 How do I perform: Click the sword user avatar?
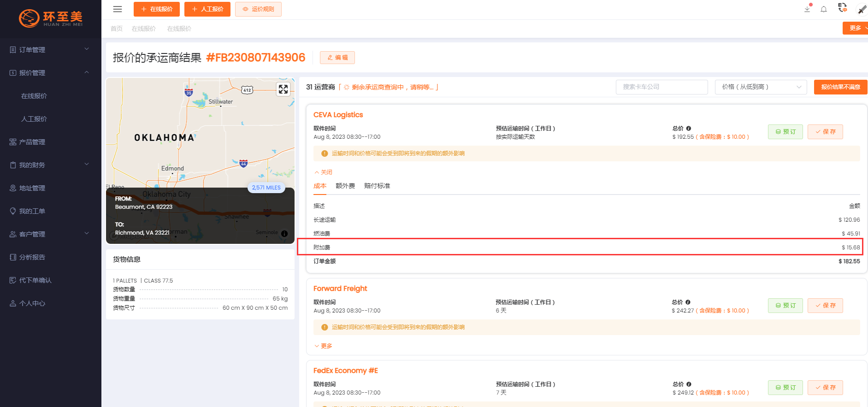(x=862, y=9)
